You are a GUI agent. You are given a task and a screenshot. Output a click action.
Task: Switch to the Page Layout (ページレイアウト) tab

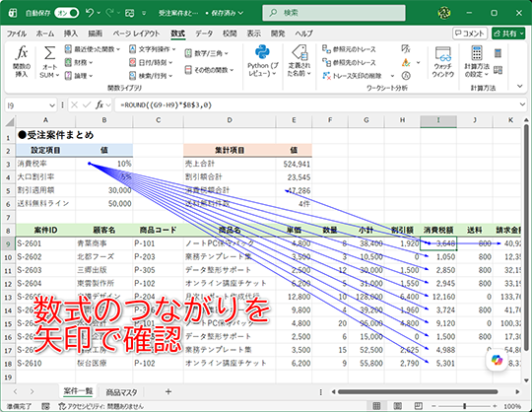136,34
